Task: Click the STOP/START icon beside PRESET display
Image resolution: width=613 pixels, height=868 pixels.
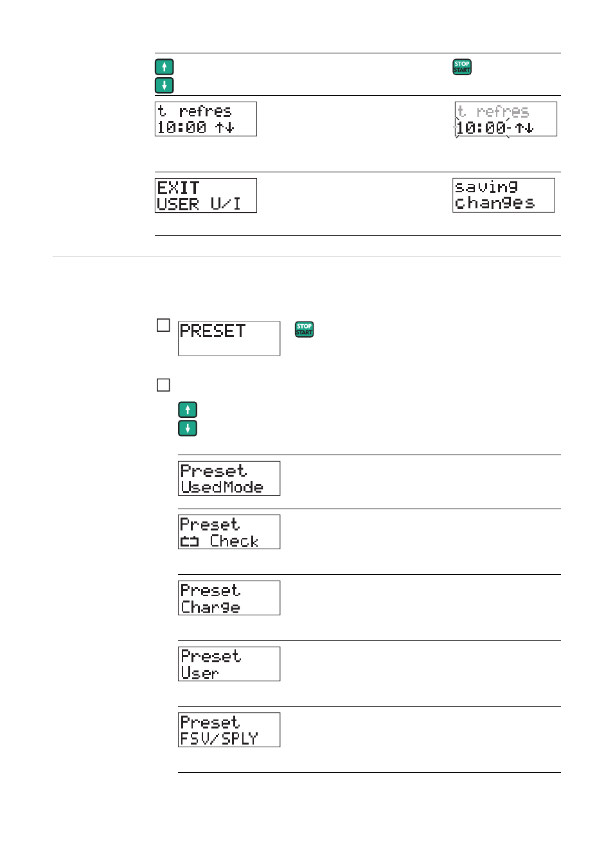Action: pyautogui.click(x=304, y=329)
